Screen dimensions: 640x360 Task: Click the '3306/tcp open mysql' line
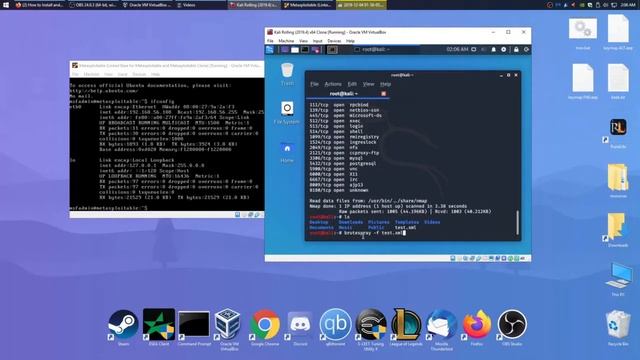click(x=336, y=158)
